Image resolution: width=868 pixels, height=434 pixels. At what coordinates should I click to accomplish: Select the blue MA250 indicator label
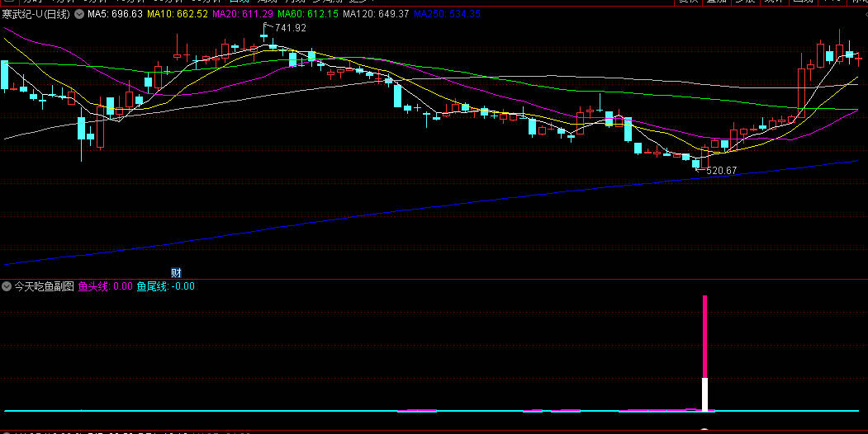(448, 14)
